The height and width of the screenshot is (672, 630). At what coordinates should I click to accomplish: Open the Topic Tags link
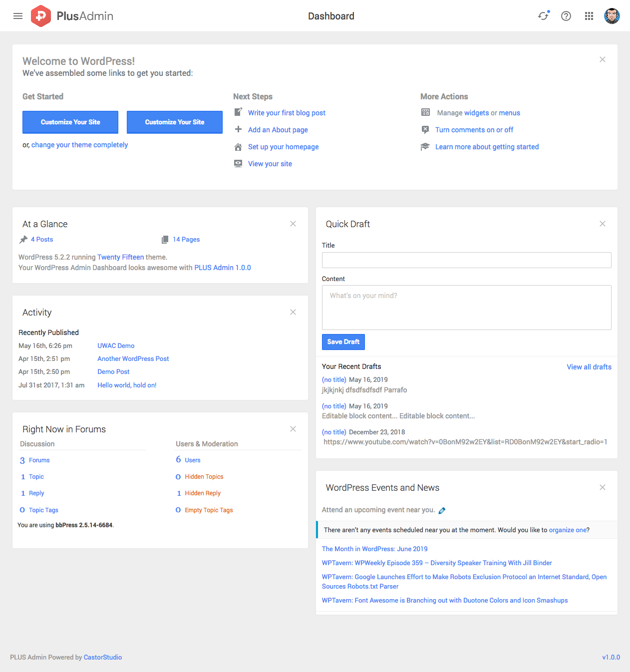[39, 510]
